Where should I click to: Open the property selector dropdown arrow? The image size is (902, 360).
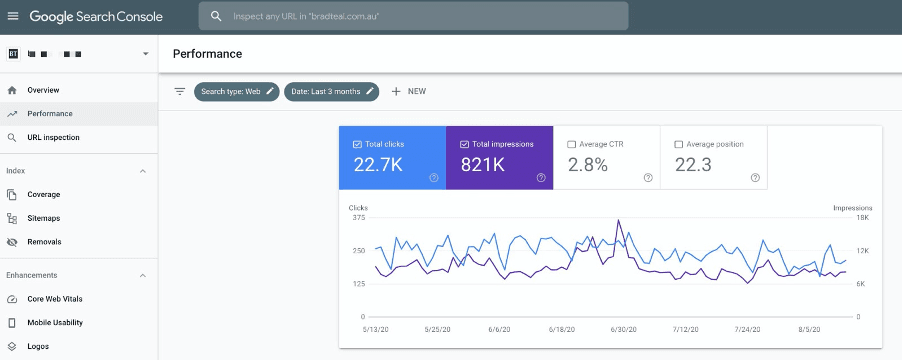(x=146, y=54)
